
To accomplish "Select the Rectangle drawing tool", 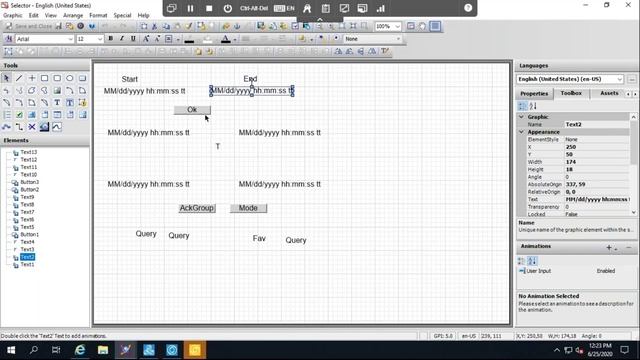I will tap(44, 78).
